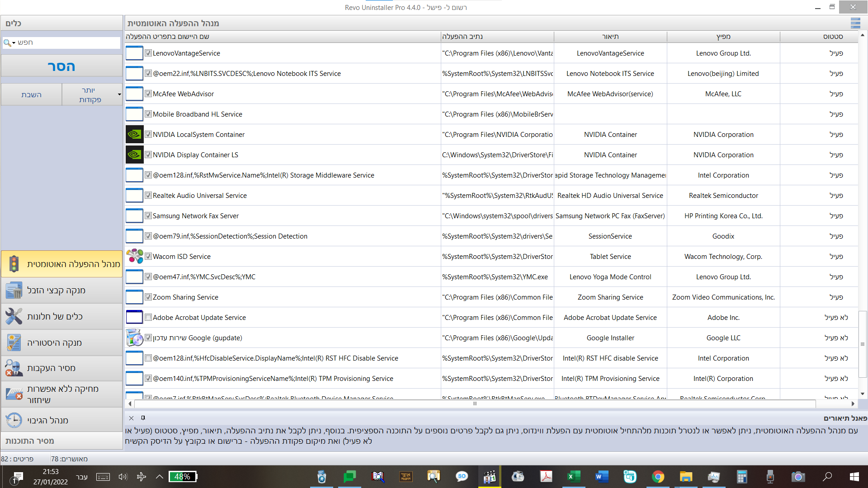This screenshot has width=868, height=488.
Task: Open the view options menu icon at top right
Action: pos(855,23)
